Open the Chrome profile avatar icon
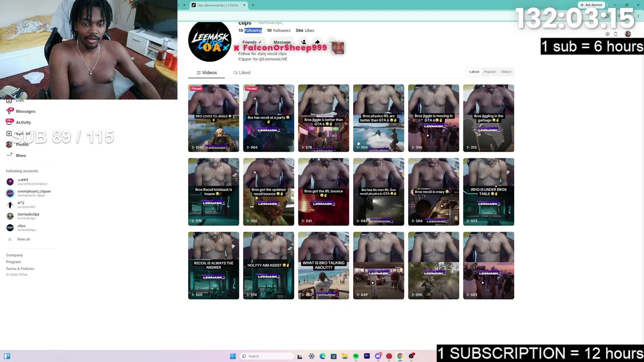 (627, 34)
